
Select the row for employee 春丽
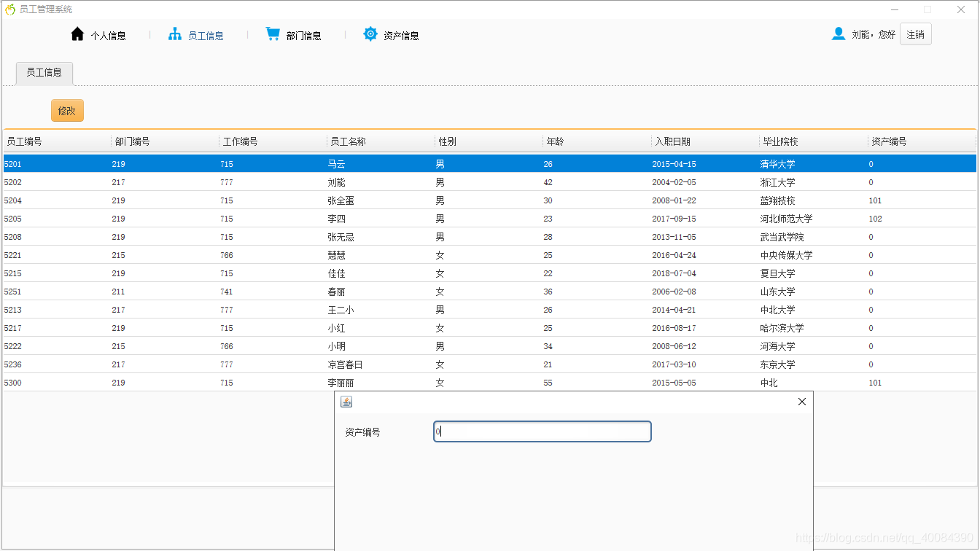tap(489, 292)
